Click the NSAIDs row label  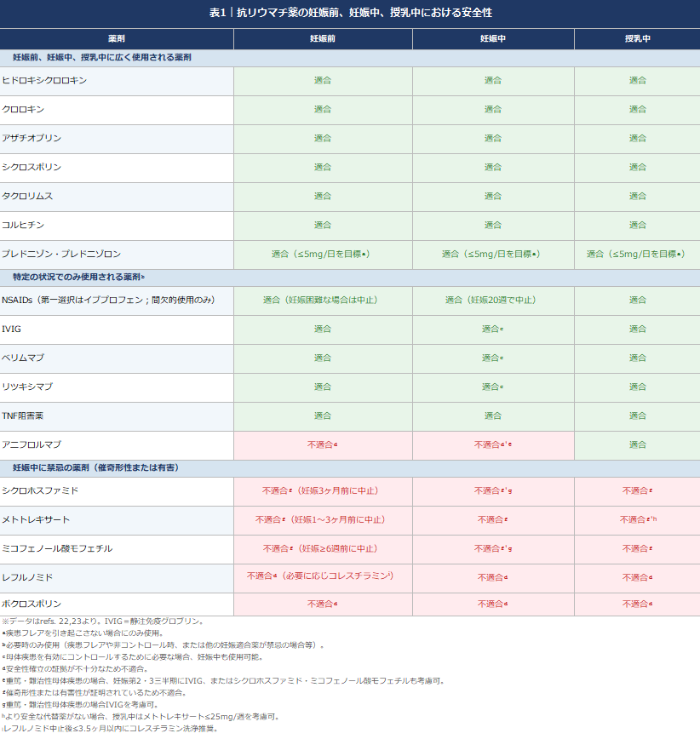click(x=108, y=301)
